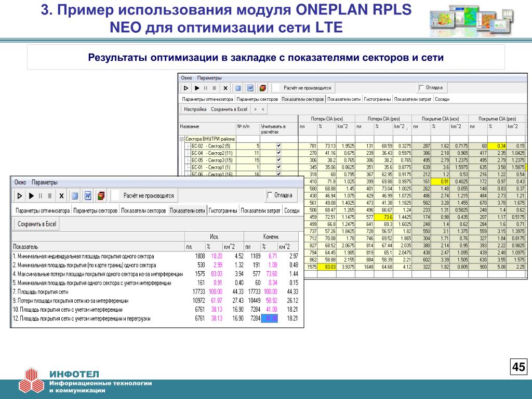532x399 pixels.
Task: Open the Показатели затрат tab in front window
Action: point(261,211)
